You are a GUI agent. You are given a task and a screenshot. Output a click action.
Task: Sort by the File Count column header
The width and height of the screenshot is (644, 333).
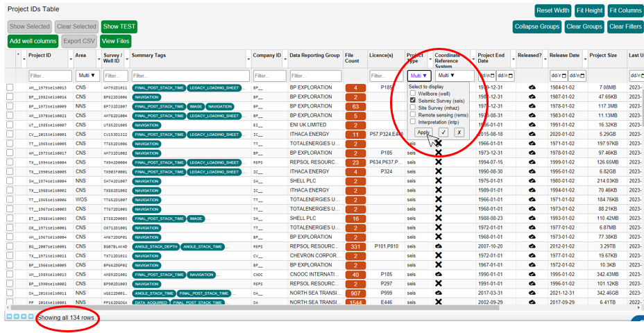click(353, 58)
